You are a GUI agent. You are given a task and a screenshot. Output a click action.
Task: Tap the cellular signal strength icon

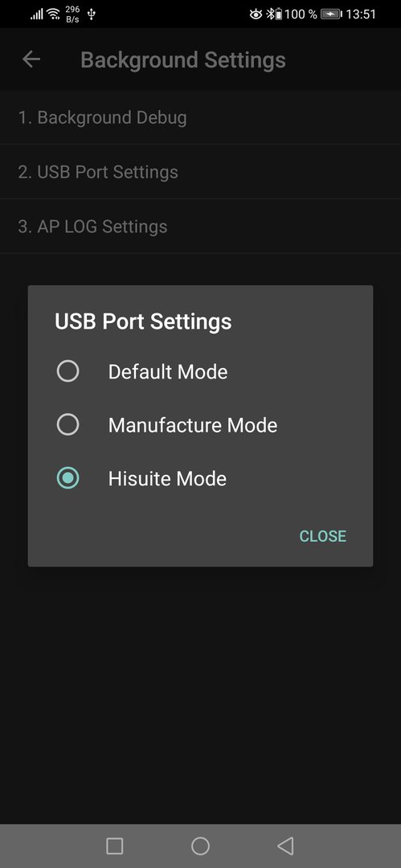37,14
